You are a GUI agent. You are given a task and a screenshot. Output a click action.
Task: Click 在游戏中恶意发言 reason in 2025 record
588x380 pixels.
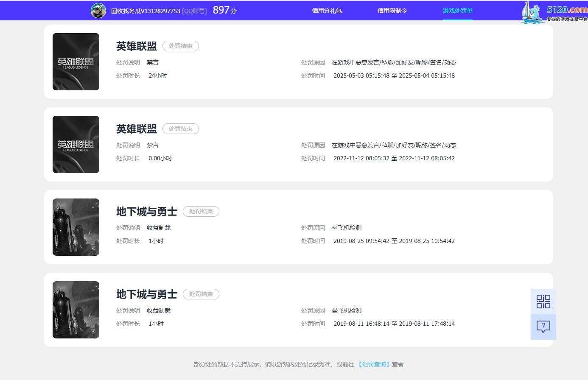point(394,62)
